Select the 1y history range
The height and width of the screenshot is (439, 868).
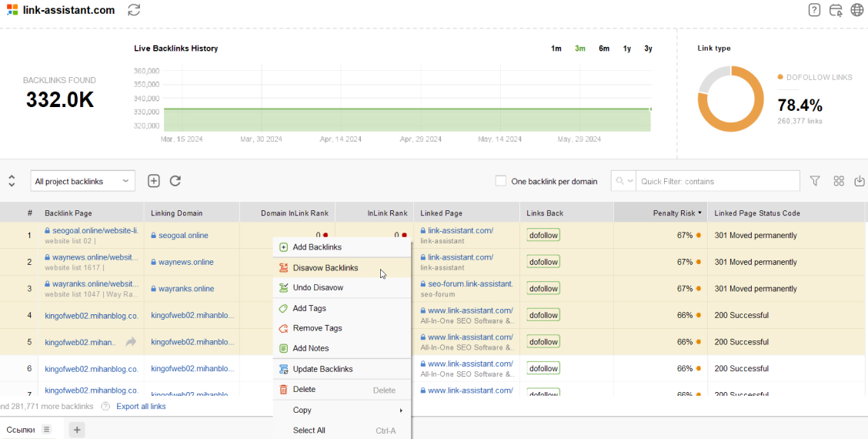(626, 49)
